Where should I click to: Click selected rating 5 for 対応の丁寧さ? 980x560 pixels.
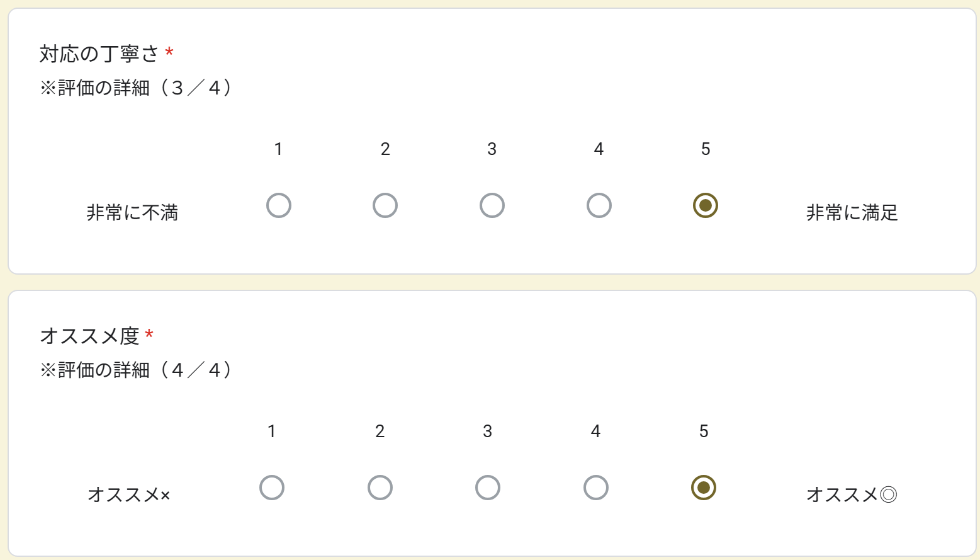coord(706,205)
